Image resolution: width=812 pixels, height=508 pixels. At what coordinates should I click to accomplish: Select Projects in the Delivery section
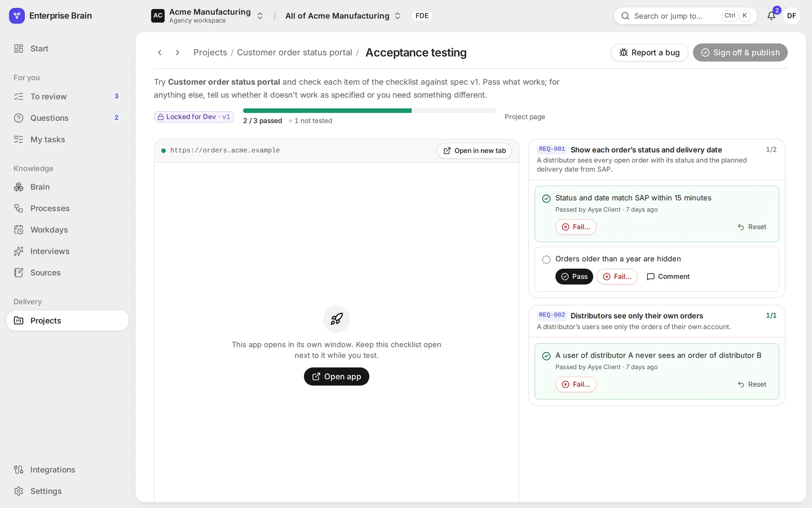click(68, 320)
